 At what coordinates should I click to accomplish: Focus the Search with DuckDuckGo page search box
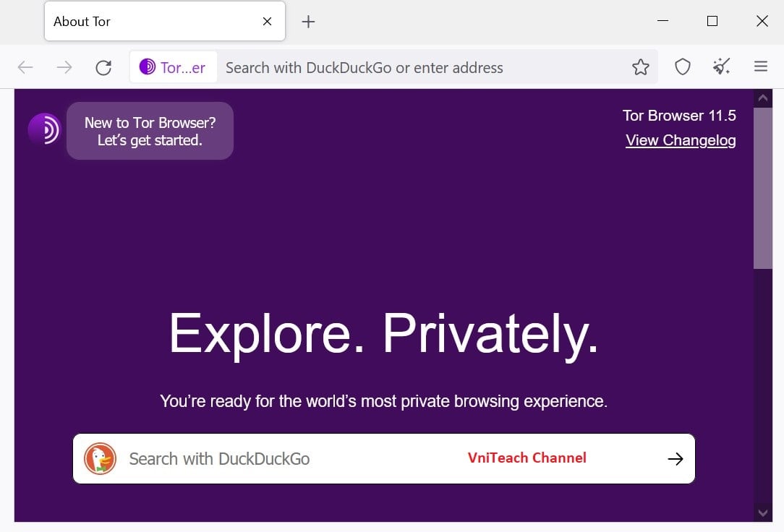click(x=383, y=458)
